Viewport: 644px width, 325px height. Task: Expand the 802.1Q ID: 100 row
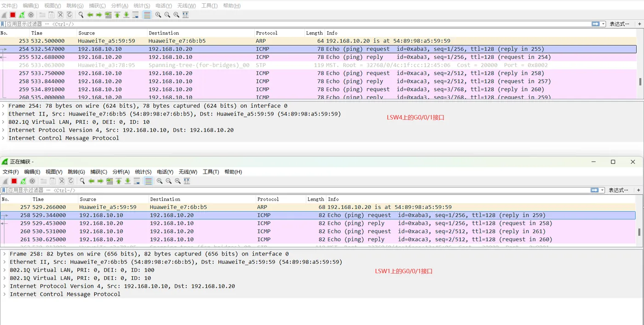coord(5,270)
